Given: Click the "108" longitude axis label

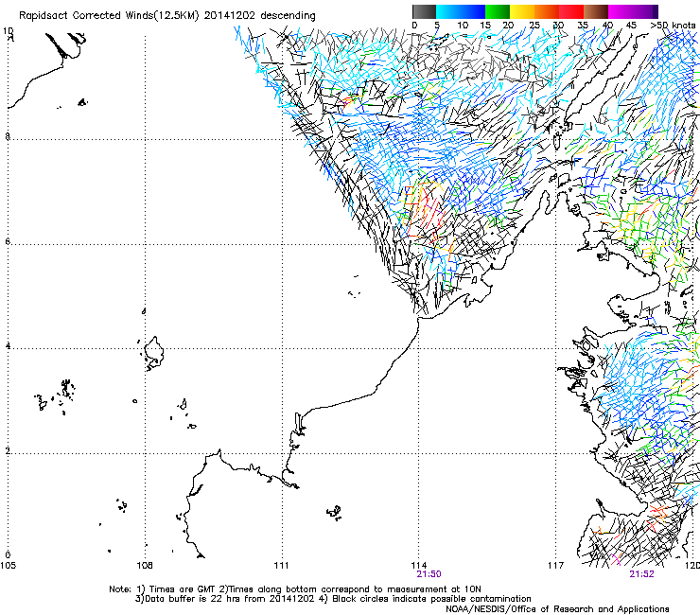Looking at the screenshot, I should point(145,566).
